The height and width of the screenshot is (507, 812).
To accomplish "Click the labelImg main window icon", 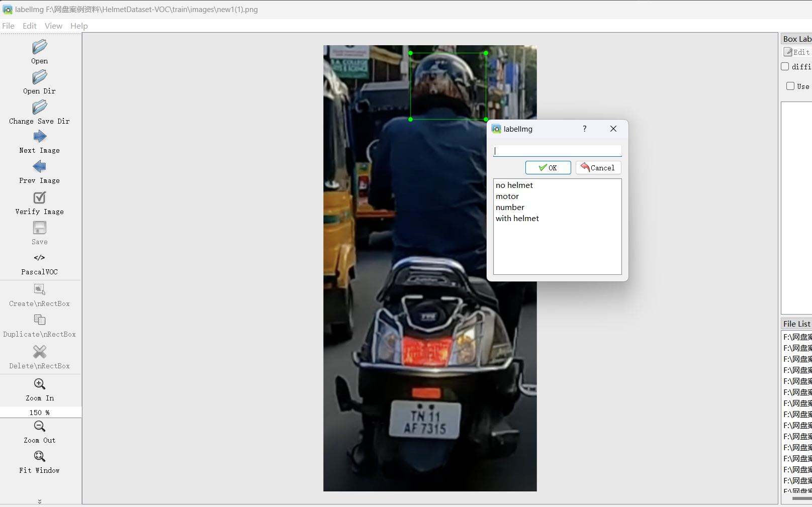I will (8, 10).
